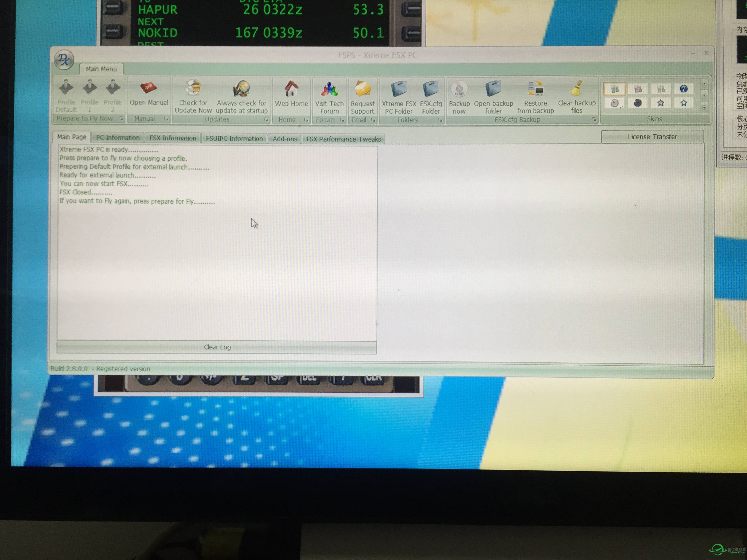This screenshot has width=747, height=560.
Task: Click log line "Press prepare to fly now choosing a profile."
Action: click(x=123, y=158)
